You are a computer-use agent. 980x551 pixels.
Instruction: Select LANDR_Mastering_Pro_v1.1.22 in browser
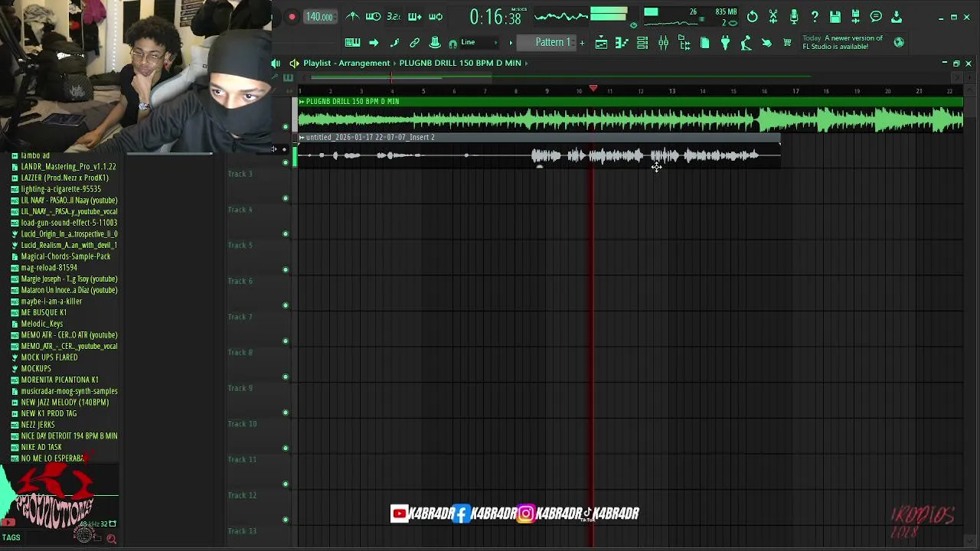[x=63, y=167]
